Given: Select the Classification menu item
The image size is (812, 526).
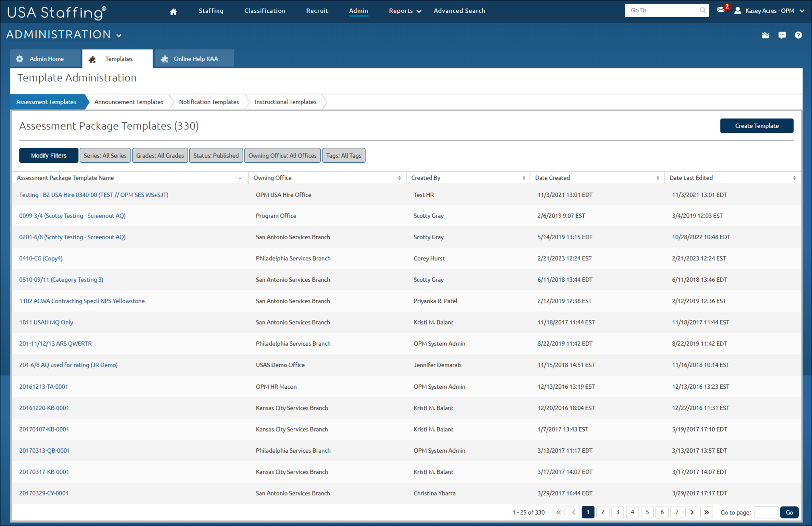Looking at the screenshot, I should click(265, 11).
